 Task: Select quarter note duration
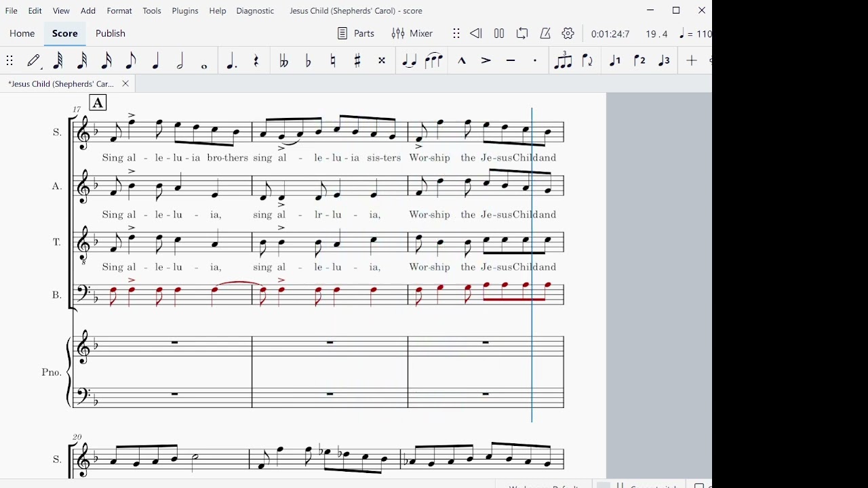pos(156,61)
